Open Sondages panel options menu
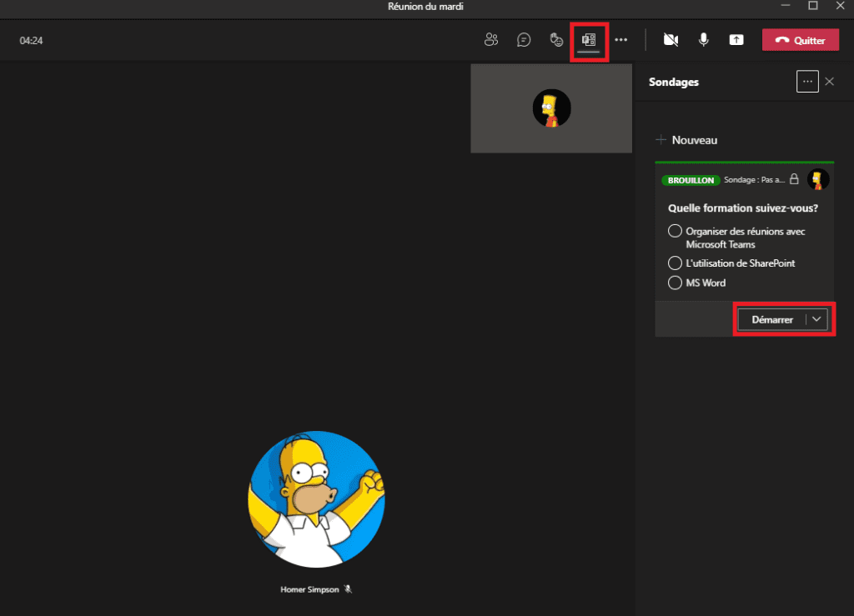Screen dimensions: 854x616 coord(807,82)
